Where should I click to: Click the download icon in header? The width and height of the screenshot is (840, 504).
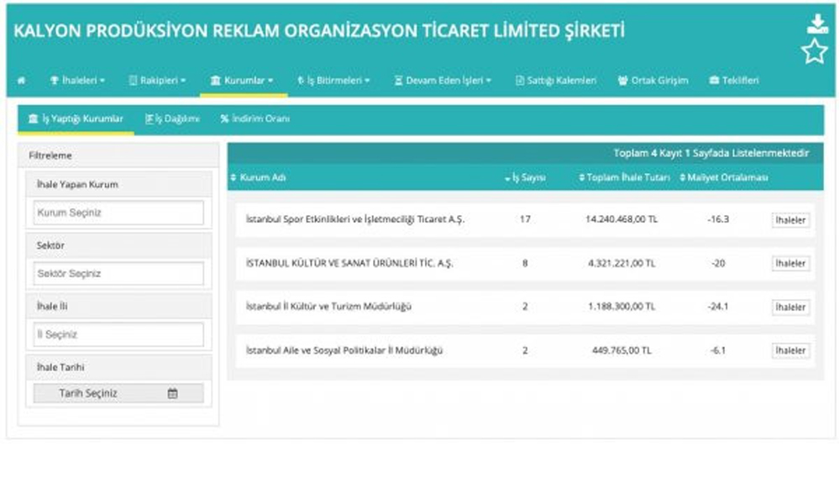816,24
